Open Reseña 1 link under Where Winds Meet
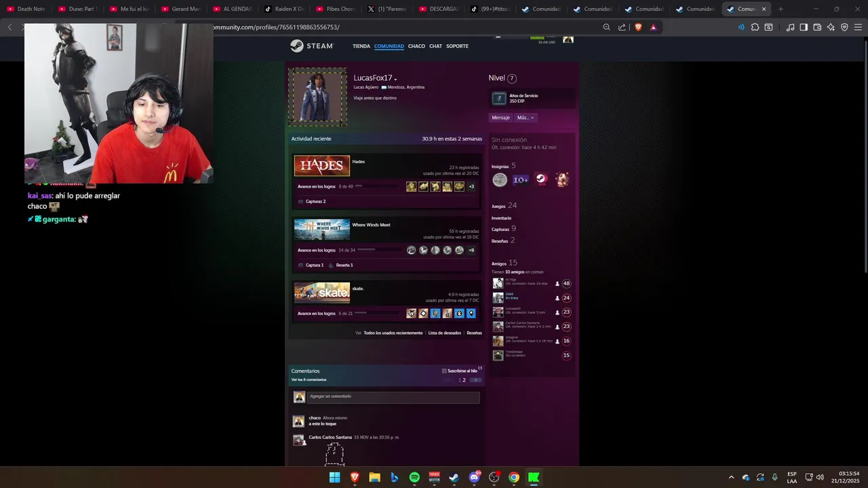 coord(344,265)
